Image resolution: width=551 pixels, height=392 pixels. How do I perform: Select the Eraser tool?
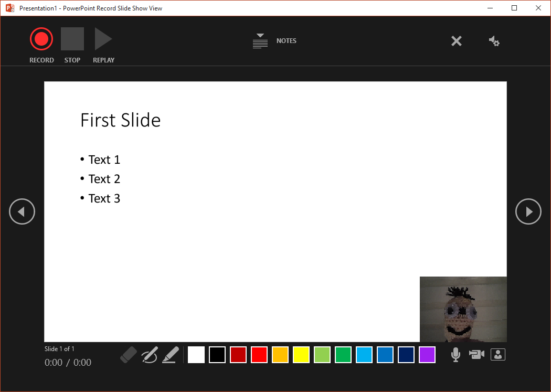click(x=129, y=355)
